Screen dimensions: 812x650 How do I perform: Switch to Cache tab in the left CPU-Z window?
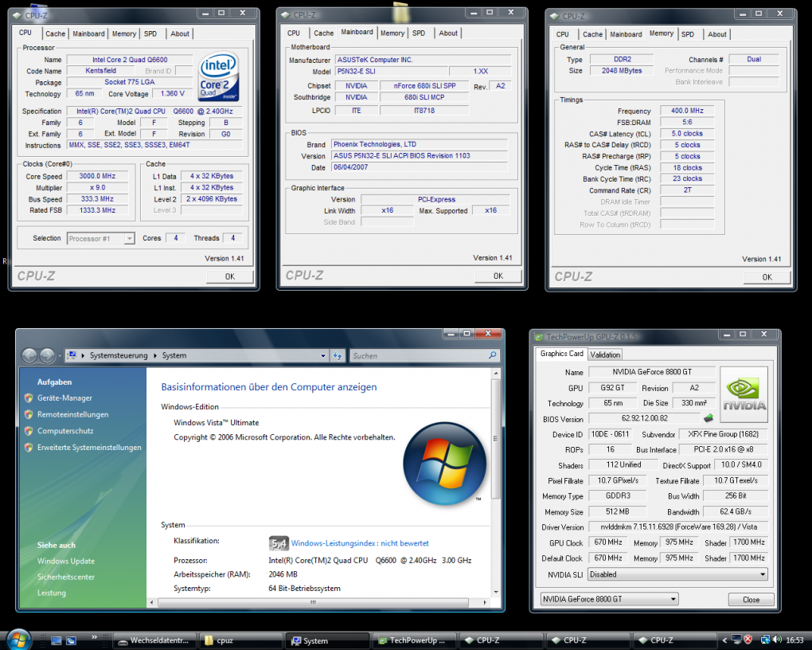coord(56,33)
